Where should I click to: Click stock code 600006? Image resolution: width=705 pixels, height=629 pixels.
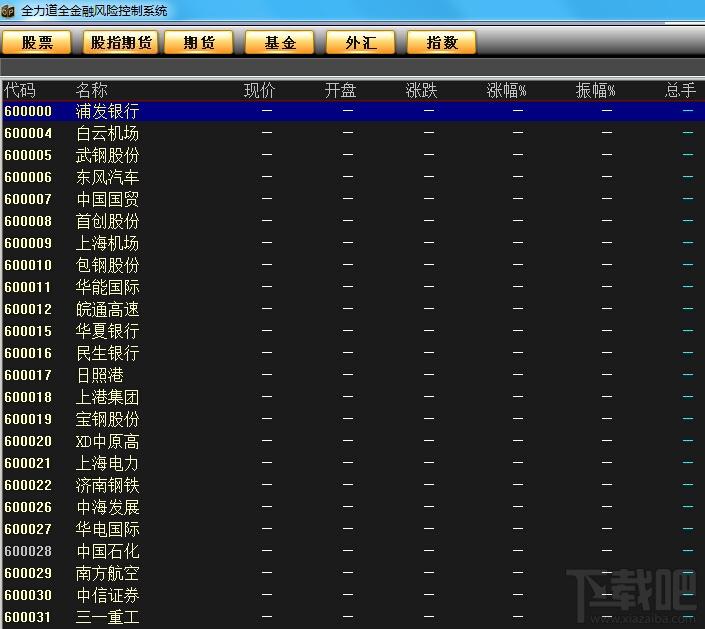click(x=28, y=177)
